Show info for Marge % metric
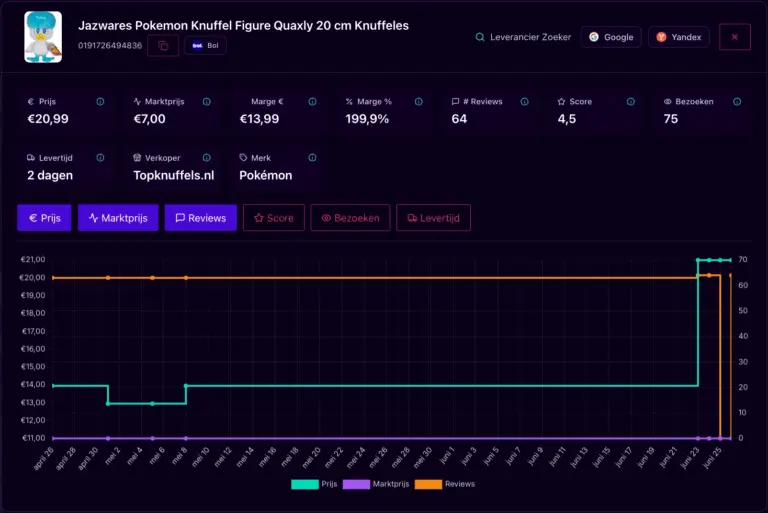This screenshot has width=768, height=513. coord(419,102)
